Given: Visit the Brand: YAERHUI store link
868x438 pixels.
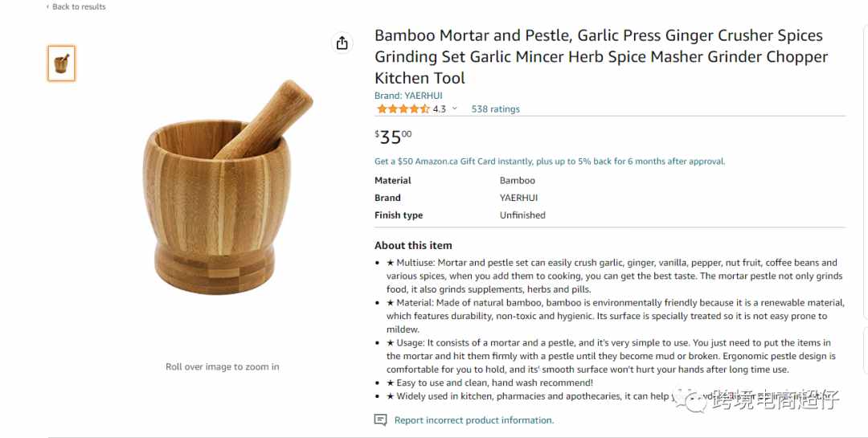Looking at the screenshot, I should [x=408, y=96].
